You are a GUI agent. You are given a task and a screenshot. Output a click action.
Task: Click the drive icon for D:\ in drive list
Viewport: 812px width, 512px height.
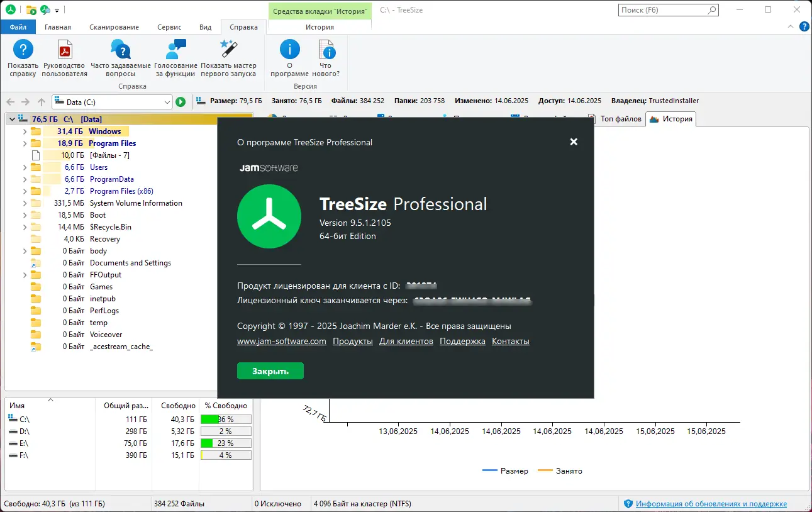[x=13, y=431]
